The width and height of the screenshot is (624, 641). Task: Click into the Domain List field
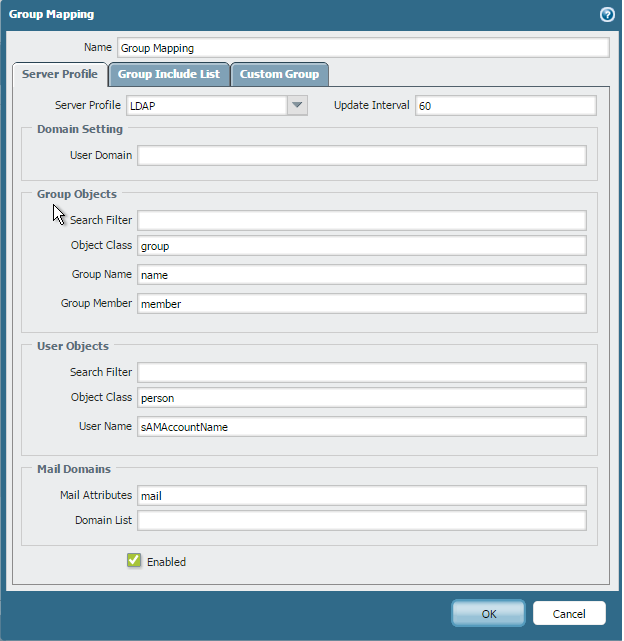tap(361, 521)
